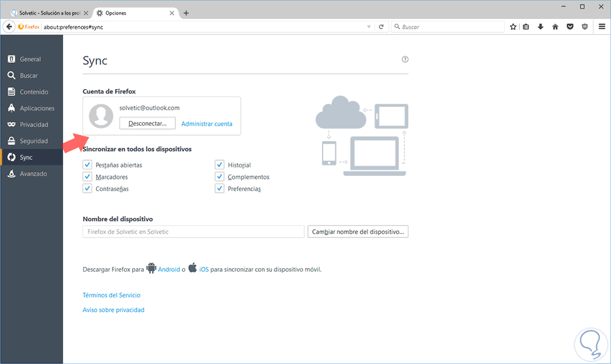The width and height of the screenshot is (611, 364).
Task: Click the address bar URL text
Action: click(73, 27)
